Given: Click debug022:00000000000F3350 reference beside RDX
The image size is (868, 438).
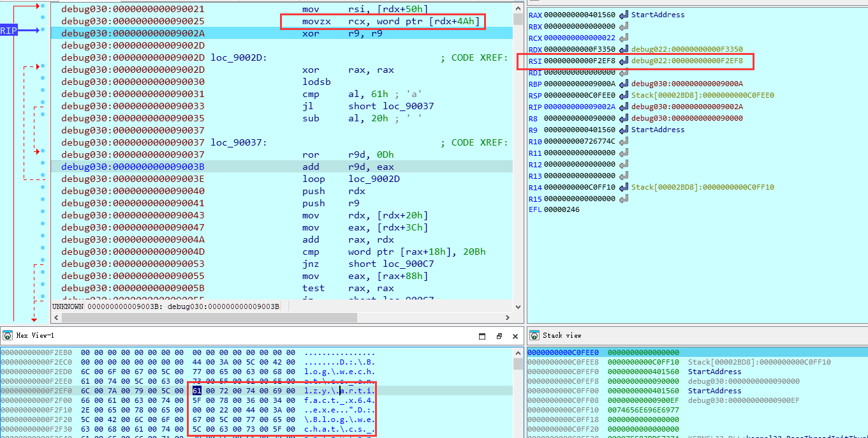Looking at the screenshot, I should (x=687, y=49).
